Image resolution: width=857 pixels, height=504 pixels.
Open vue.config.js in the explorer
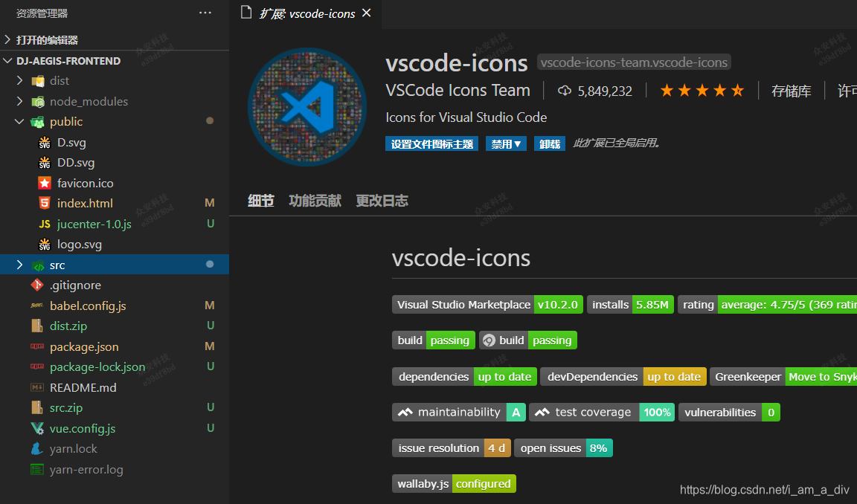(x=115, y=428)
